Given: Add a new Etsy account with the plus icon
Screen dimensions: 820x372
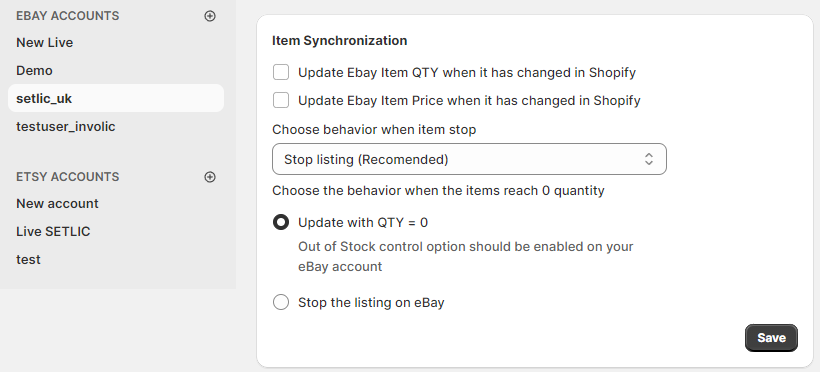Looking at the screenshot, I should coord(210,177).
